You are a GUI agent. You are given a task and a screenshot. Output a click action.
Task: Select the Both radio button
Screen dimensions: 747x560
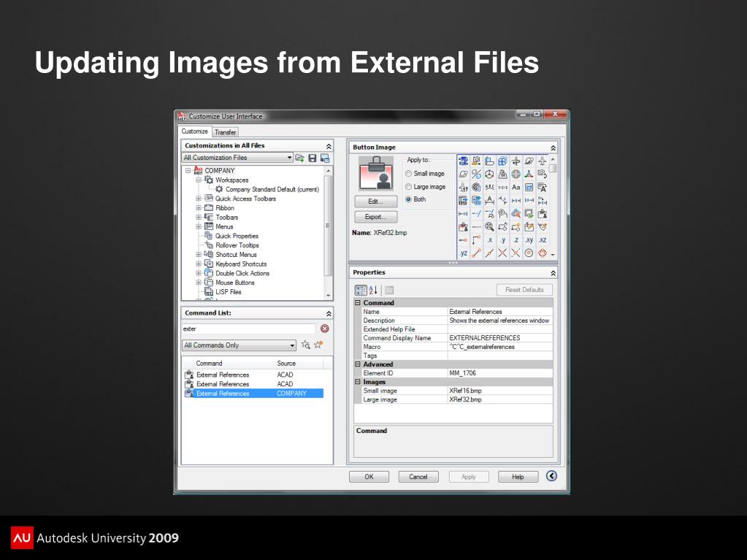pyautogui.click(x=409, y=199)
